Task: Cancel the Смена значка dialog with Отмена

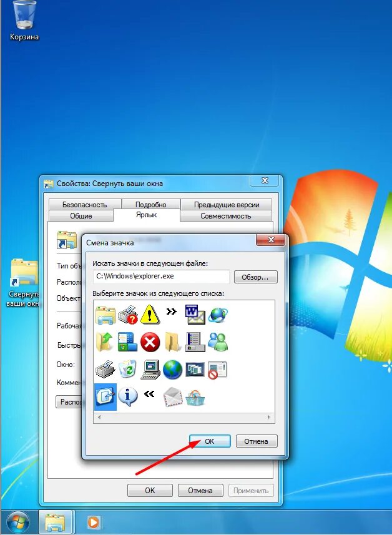Action: pos(256,441)
